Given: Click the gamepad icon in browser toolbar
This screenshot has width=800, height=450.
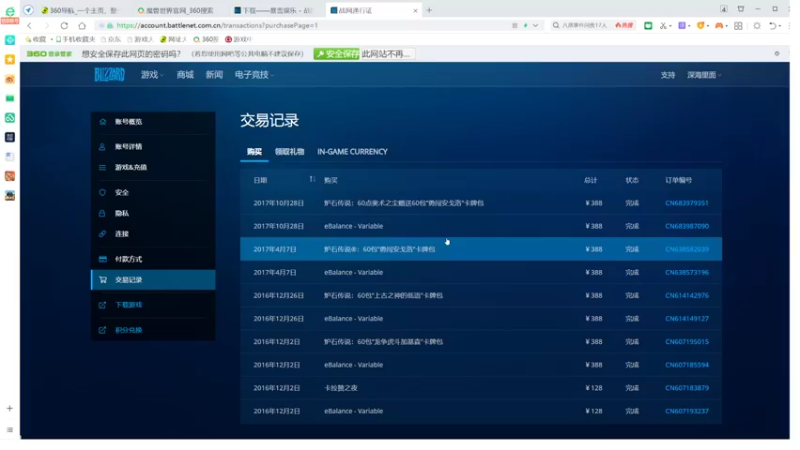Looking at the screenshot, I should (x=719, y=26).
